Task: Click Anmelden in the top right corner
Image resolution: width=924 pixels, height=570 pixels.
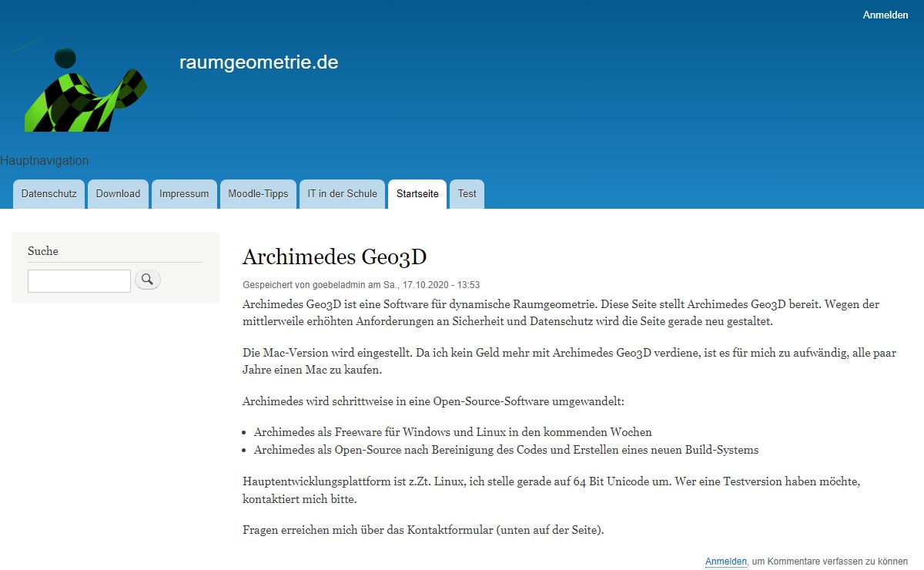Action: click(x=885, y=15)
